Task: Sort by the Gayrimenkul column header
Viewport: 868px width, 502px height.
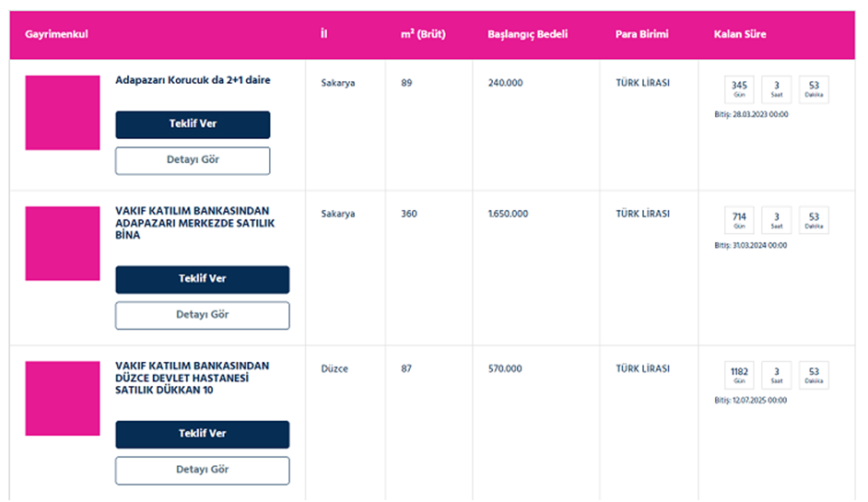Action: coord(56,34)
